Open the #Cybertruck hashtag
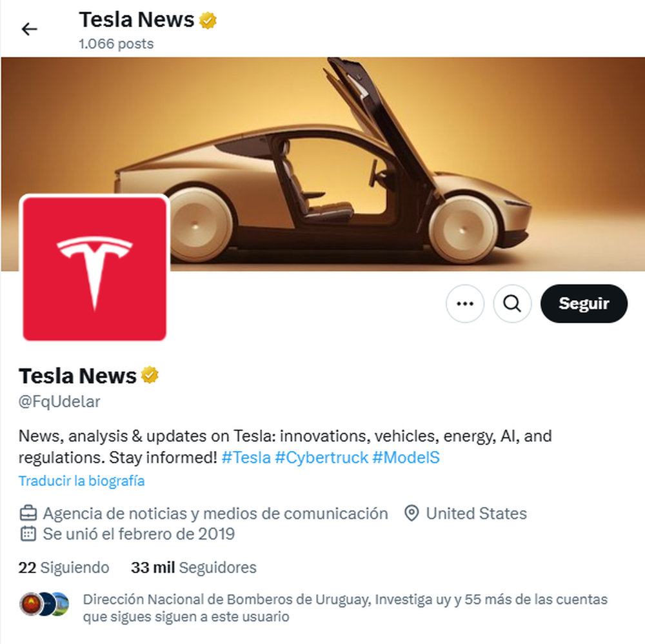Image resolution: width=645 pixels, height=644 pixels. pos(321,458)
